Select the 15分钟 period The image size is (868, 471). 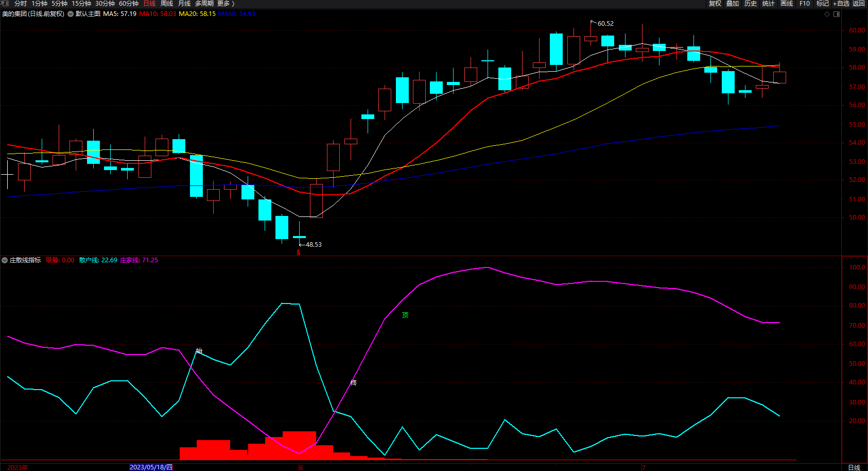click(x=81, y=4)
